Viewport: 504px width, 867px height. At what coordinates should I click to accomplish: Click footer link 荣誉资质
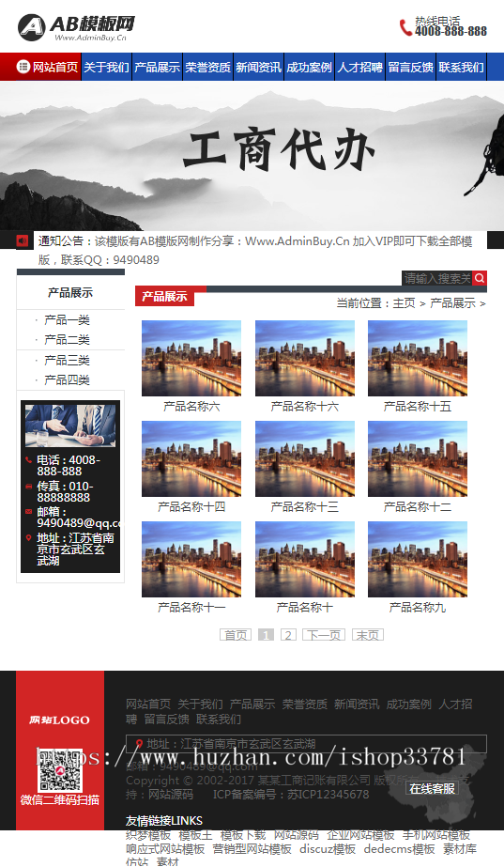(304, 704)
